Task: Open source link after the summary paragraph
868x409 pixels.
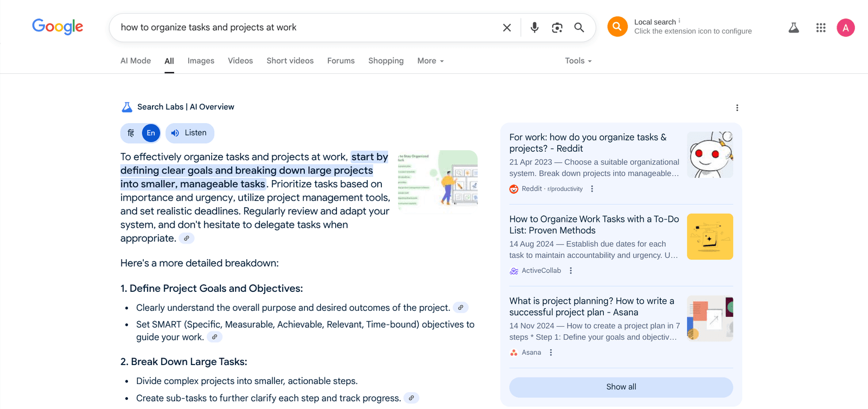Action: (187, 238)
